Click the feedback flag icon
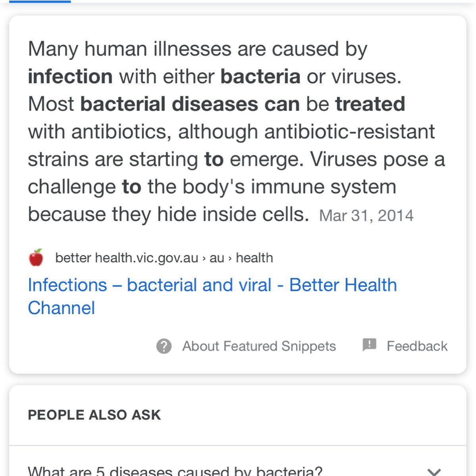The image size is (476, 476). coord(369,345)
